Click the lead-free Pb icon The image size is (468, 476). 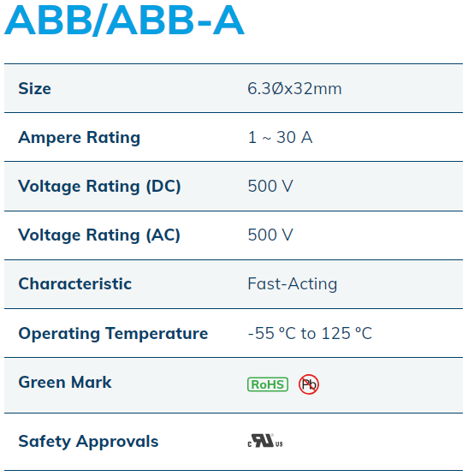point(309,384)
